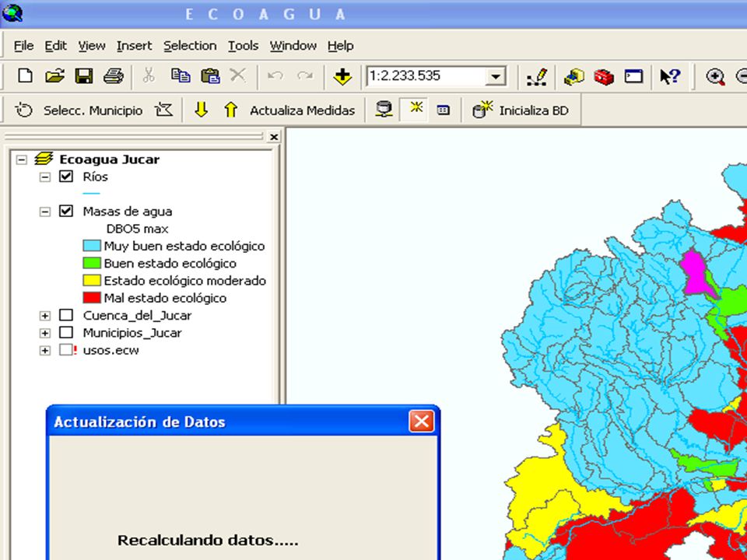747x560 pixels.
Task: Uncheck the Masas de agua layer
Action: [65, 211]
